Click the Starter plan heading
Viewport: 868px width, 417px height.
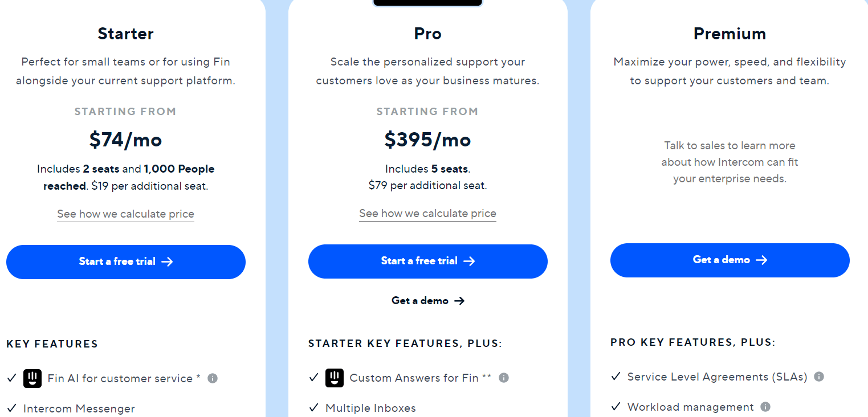coord(125,34)
